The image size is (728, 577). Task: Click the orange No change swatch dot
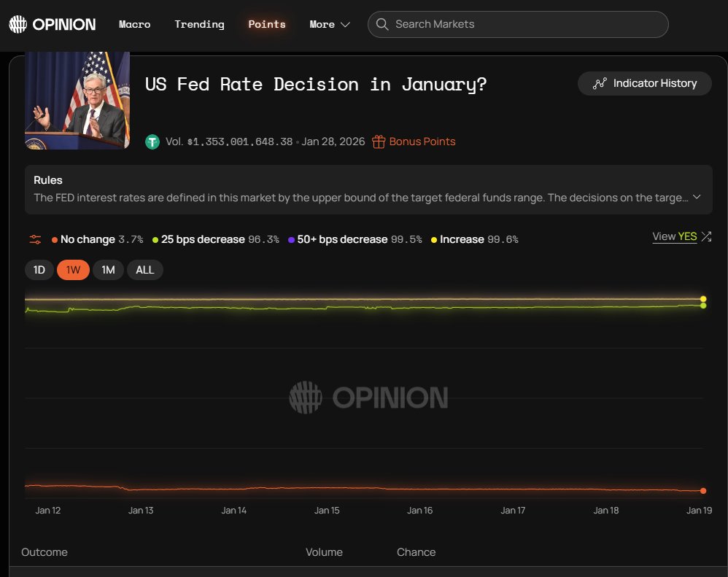[x=55, y=240]
